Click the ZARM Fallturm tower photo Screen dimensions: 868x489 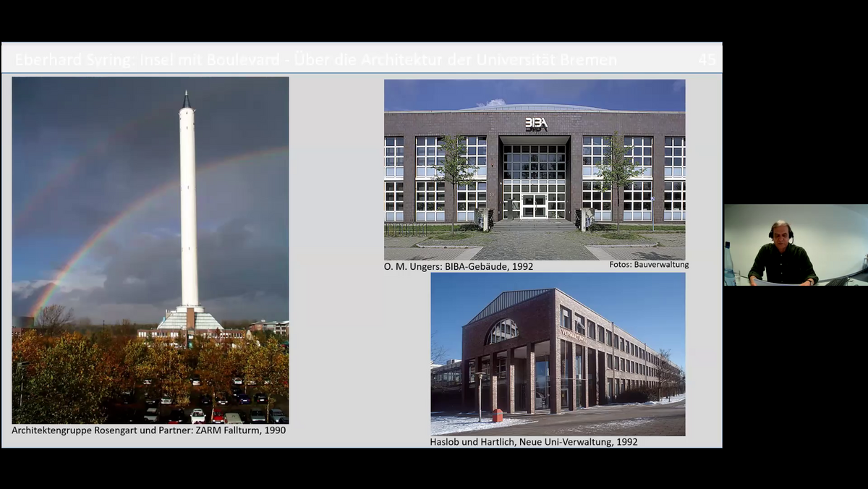pos(150,250)
